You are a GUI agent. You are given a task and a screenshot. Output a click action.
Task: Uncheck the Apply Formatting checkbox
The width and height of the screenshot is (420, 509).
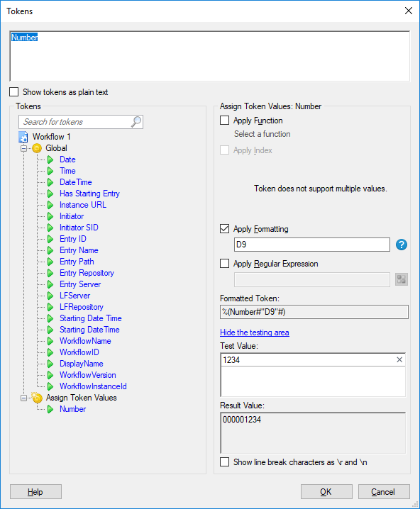click(224, 229)
